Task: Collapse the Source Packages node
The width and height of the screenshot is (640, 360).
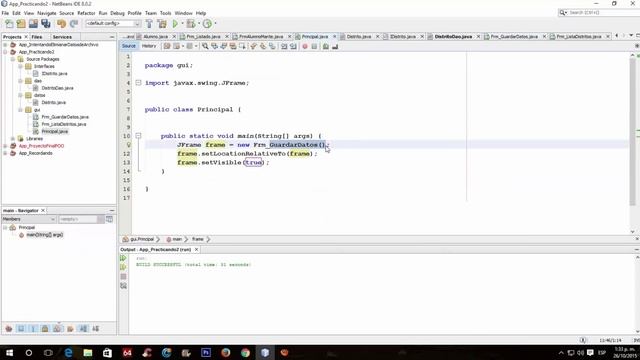Action: coord(13,59)
